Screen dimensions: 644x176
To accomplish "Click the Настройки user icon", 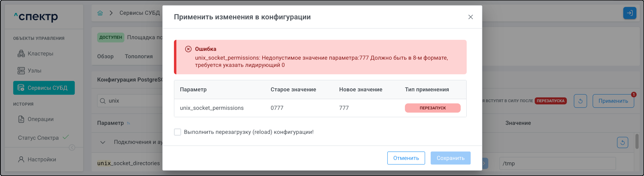I will coord(21,159).
